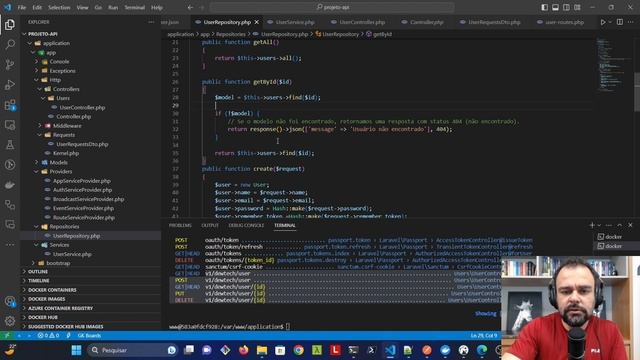Open the Testing flask view

[10, 145]
